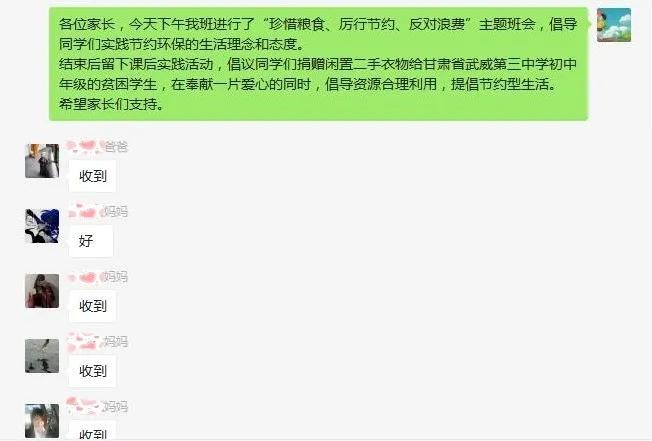
Task: Select the 收到 reply beside reddish avatar
Action: [93, 306]
